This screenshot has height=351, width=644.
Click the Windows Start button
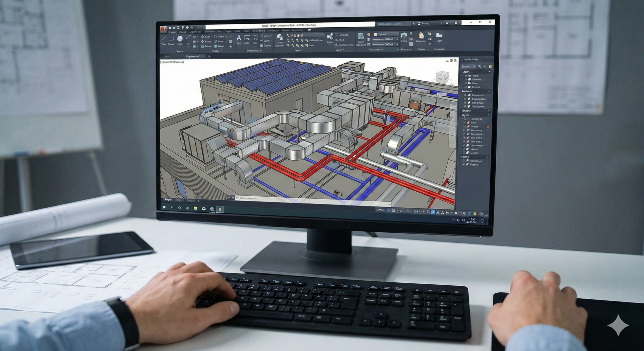point(164,207)
